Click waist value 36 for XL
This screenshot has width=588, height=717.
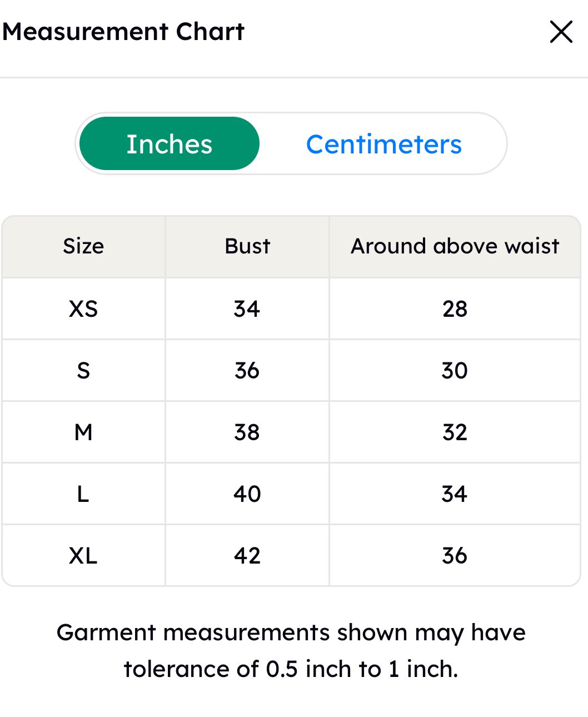pos(455,556)
